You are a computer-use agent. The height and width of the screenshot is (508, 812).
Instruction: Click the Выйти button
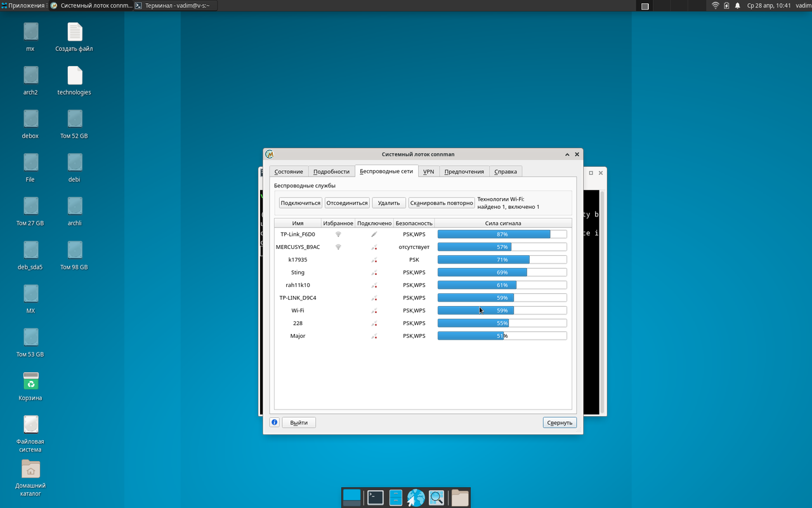click(x=299, y=422)
